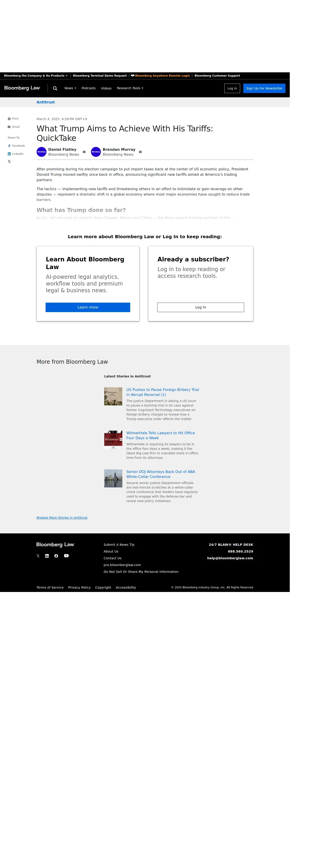Open Do Not Sell My Personal Information
The height and width of the screenshot is (868, 320).
pos(141,571)
